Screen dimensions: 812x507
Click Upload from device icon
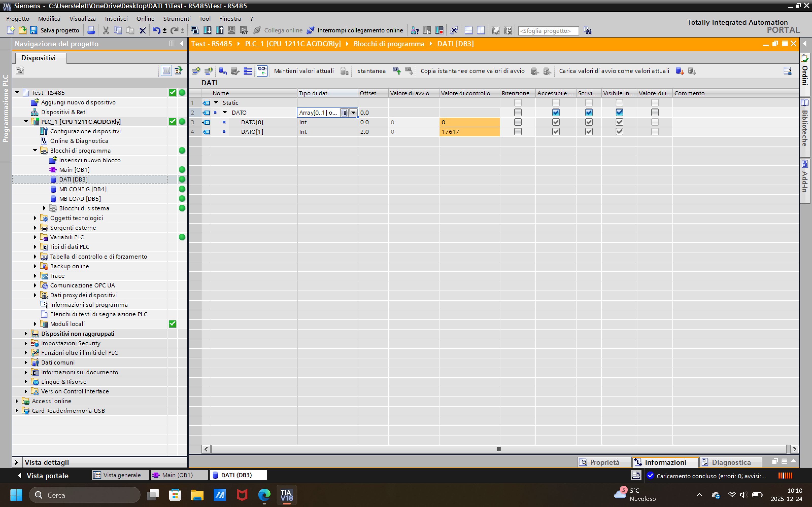219,30
